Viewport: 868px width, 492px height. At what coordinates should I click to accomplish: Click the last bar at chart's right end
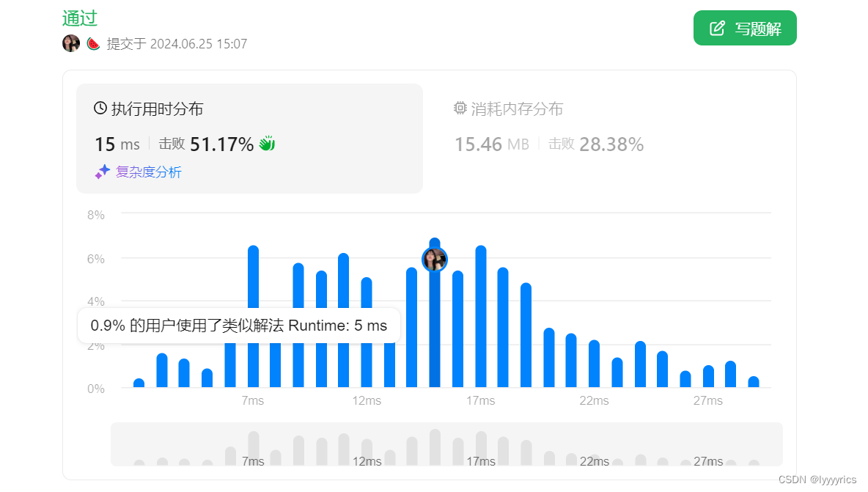pos(754,382)
